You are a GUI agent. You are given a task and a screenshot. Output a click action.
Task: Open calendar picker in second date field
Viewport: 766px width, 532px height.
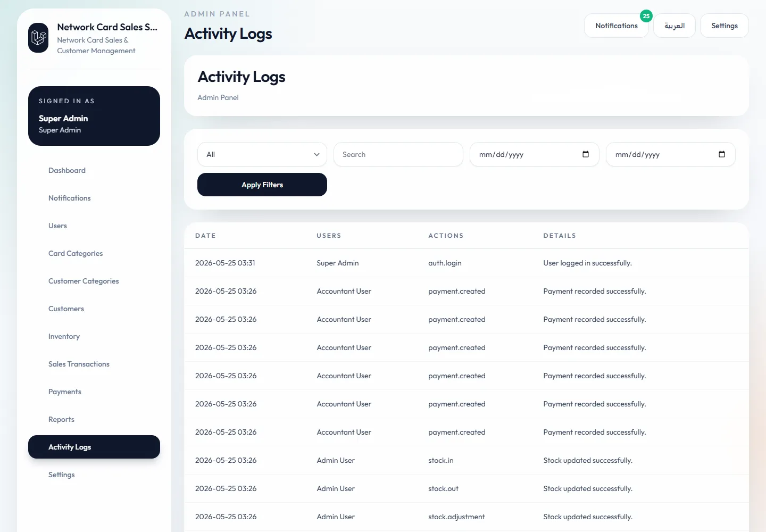coord(722,154)
